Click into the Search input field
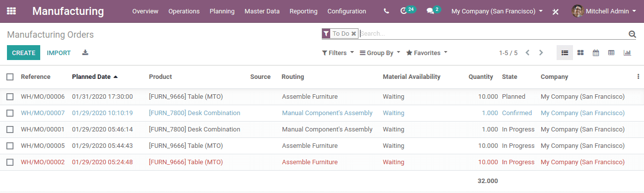Image resolution: width=644 pixels, height=193 pixels. point(493,34)
